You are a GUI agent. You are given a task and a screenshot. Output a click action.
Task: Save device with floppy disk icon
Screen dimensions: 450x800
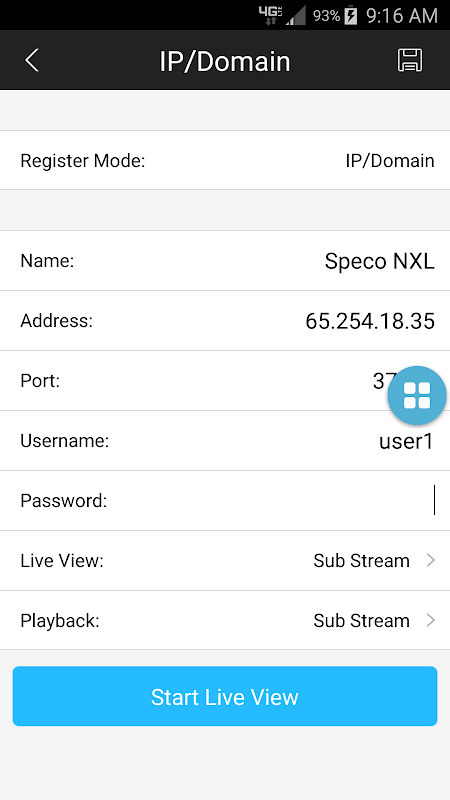coord(410,61)
